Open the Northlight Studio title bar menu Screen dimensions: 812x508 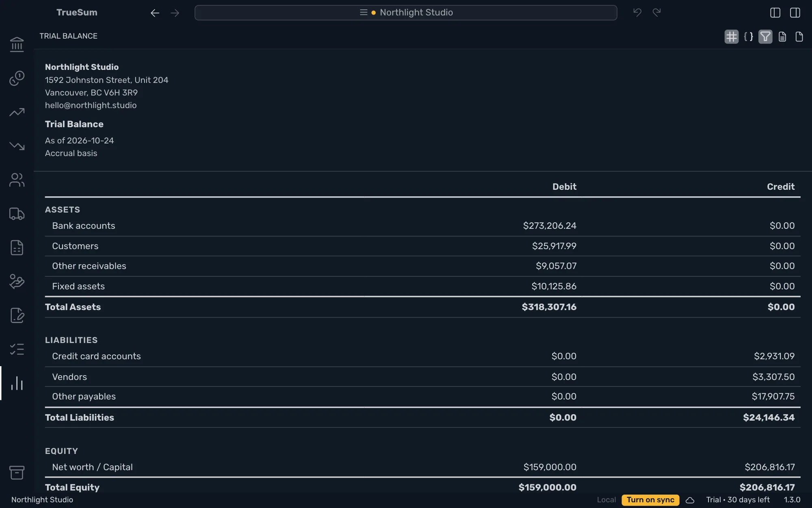[406, 13]
